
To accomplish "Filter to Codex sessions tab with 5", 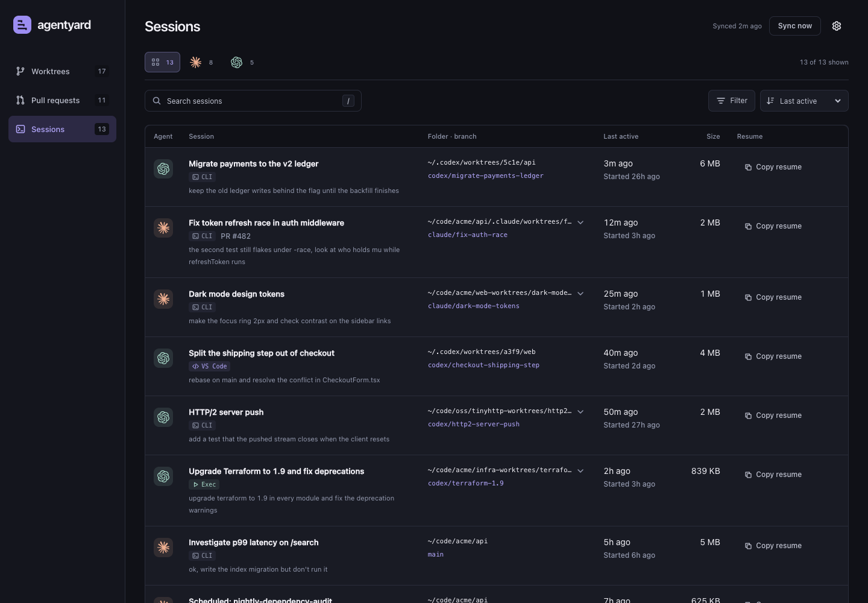I will tap(242, 62).
